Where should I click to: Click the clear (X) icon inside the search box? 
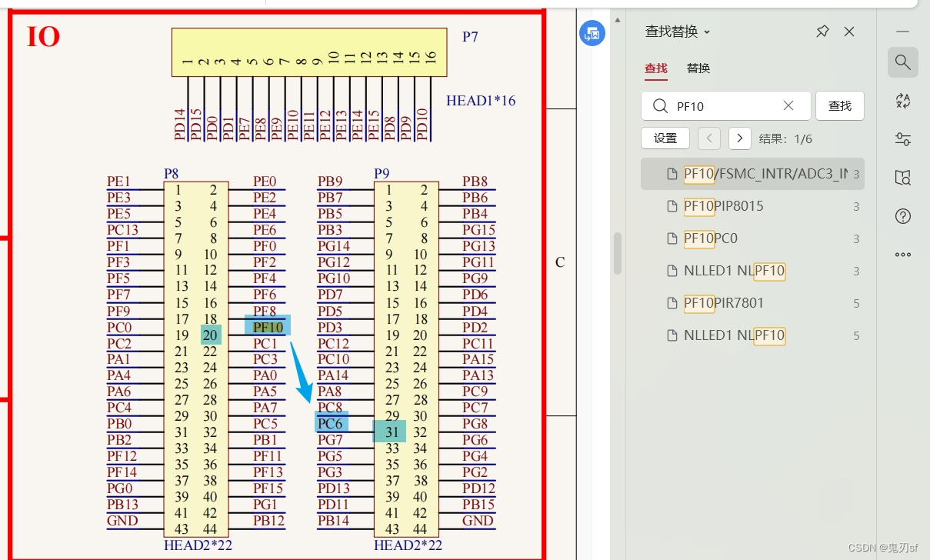(788, 105)
